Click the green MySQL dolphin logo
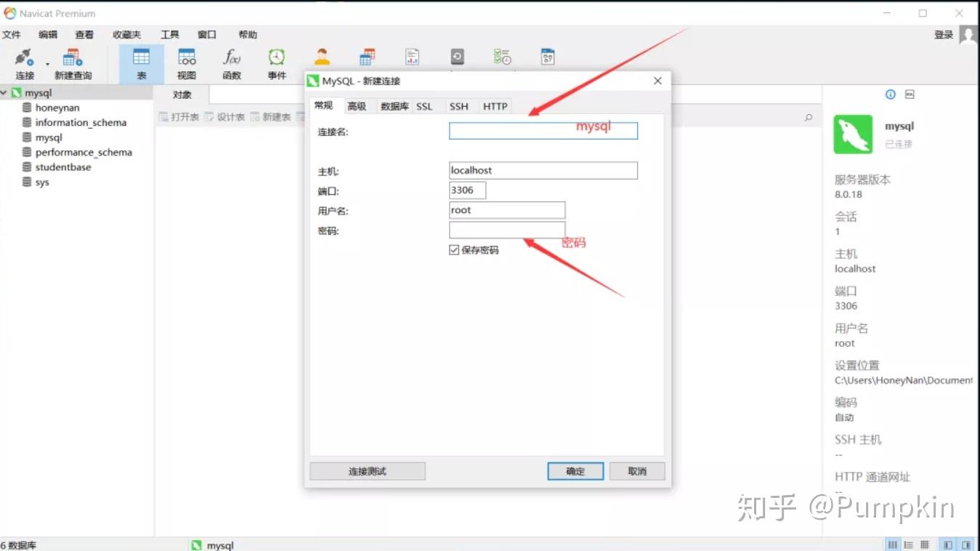Screen dimensions: 980x551 pyautogui.click(x=853, y=134)
